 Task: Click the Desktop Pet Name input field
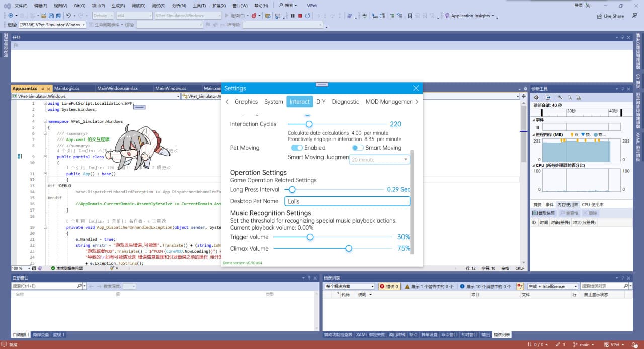click(347, 201)
